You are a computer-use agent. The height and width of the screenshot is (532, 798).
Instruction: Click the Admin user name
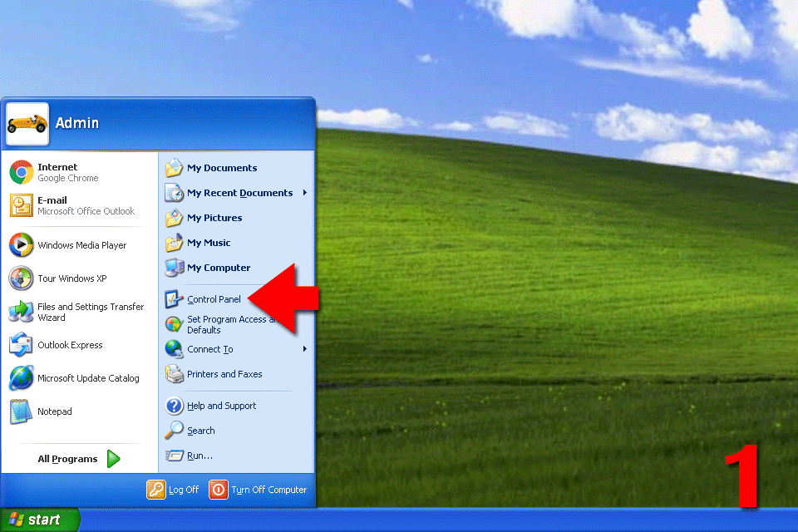click(77, 123)
